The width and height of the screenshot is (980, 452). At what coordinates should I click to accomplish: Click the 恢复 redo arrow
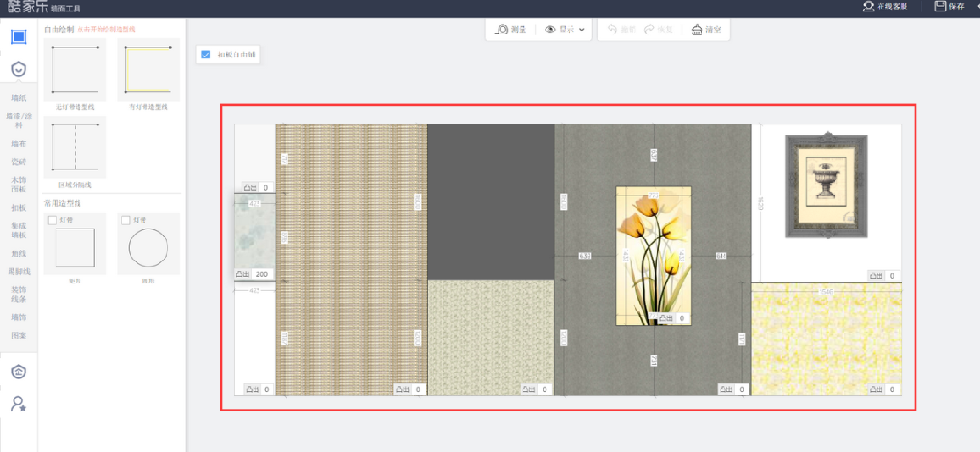click(649, 30)
